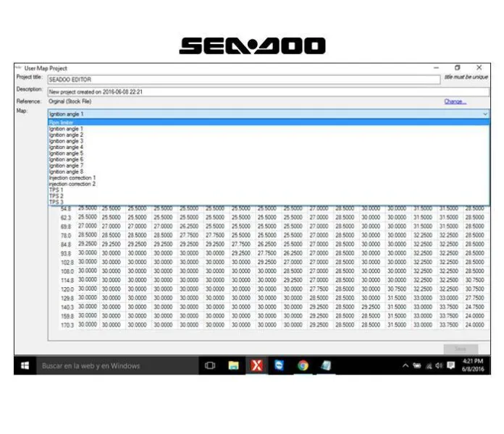Screen dimensions: 504x434
Task: Click the last cell '27.7500' in row 129.8
Action: [475, 298]
